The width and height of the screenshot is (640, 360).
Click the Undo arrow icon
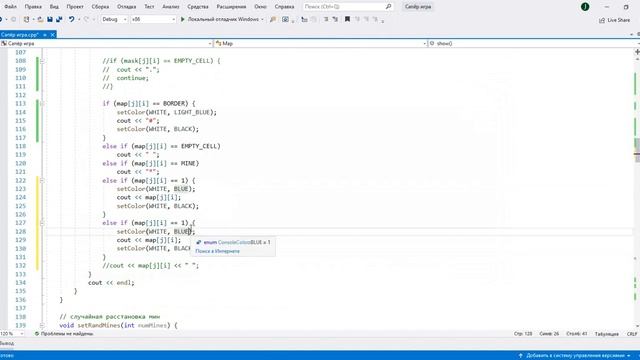point(71,19)
